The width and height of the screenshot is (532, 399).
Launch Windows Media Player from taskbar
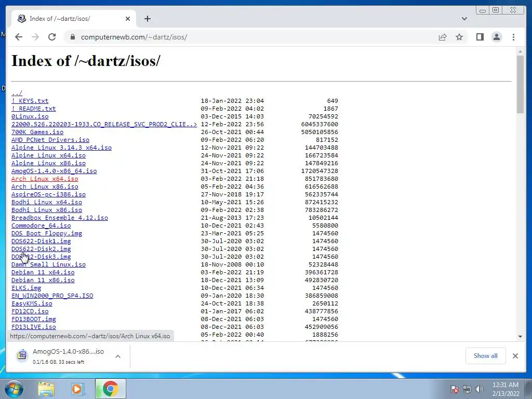point(78,389)
